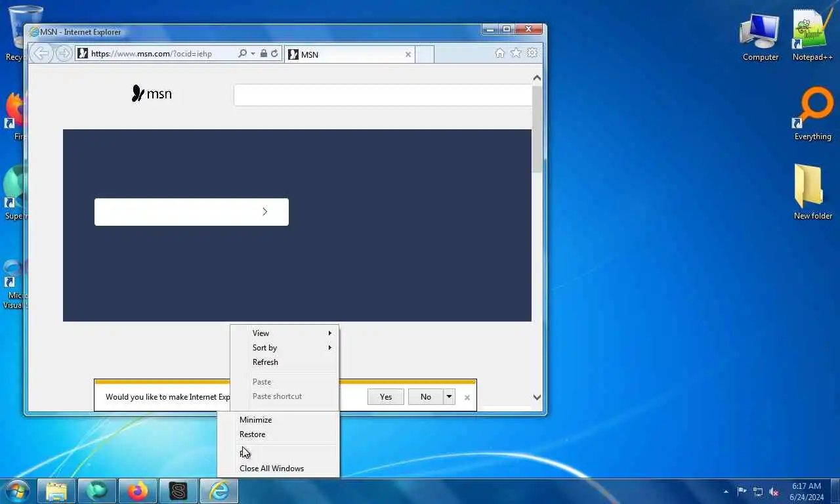Select the Computer desktop icon
Image resolution: width=840 pixels, height=504 pixels.
pyautogui.click(x=761, y=38)
